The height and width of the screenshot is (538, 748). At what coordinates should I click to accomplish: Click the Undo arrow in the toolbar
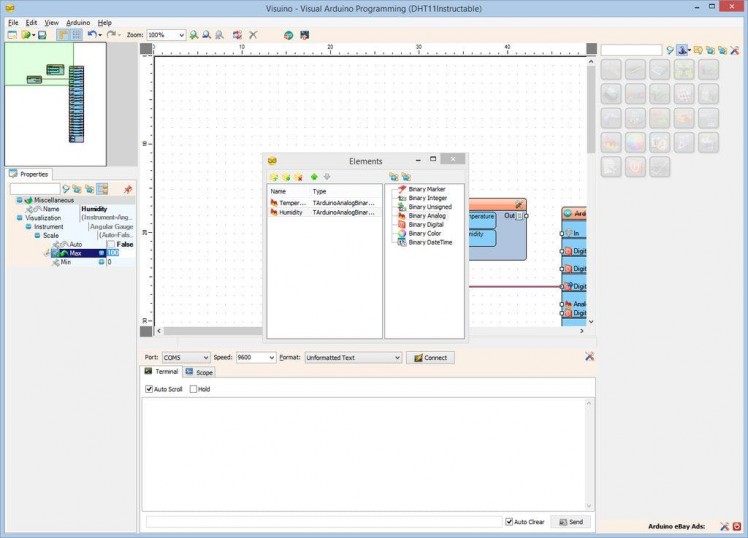pos(92,35)
